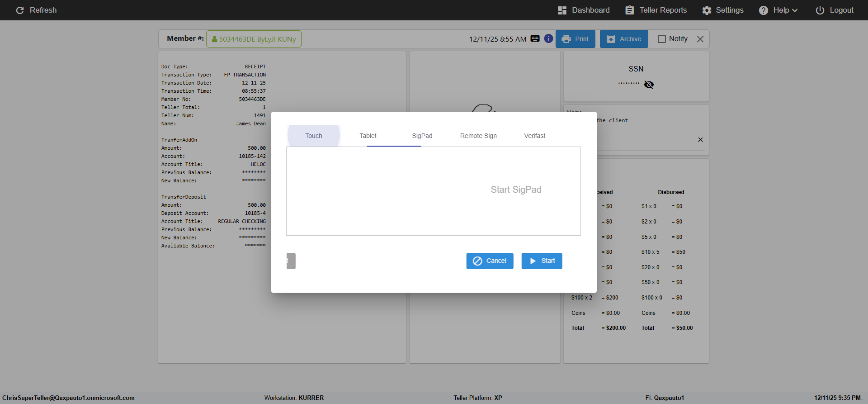Click receipt account '10185-142'
Image resolution: width=868 pixels, height=404 pixels.
(252, 157)
